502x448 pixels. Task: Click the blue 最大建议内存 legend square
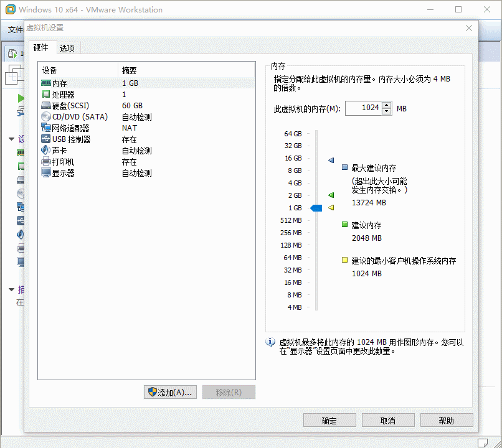tap(345, 167)
